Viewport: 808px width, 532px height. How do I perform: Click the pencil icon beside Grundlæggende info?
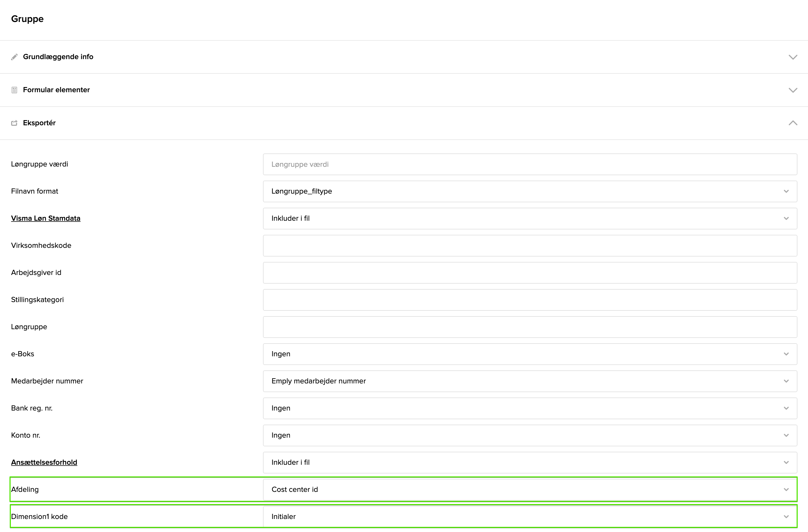click(x=14, y=57)
